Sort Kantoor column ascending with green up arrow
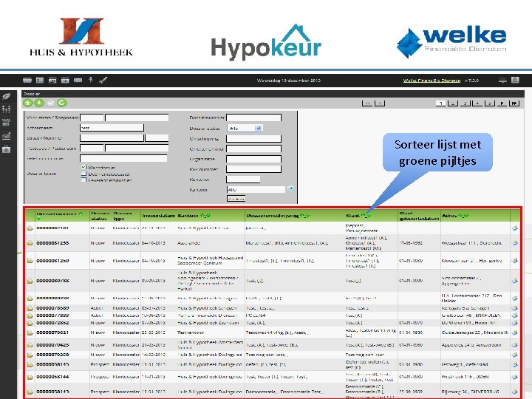This screenshot has height=399, width=532. pos(202,216)
